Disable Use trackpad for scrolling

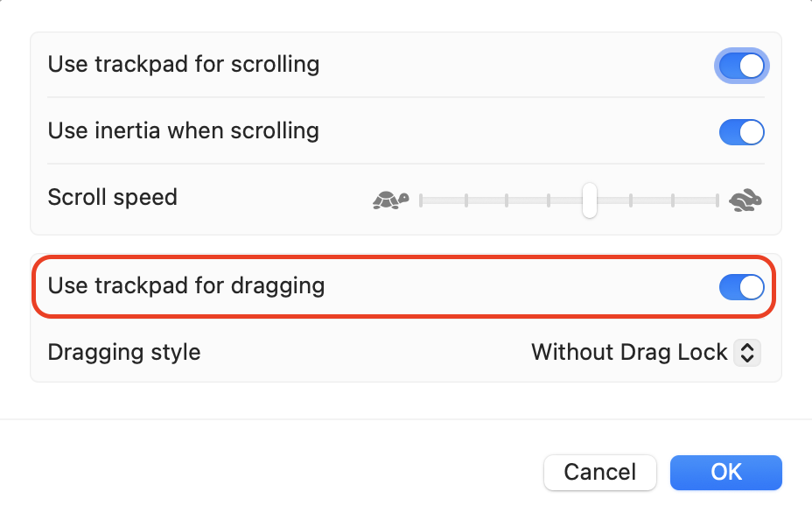coord(741,65)
